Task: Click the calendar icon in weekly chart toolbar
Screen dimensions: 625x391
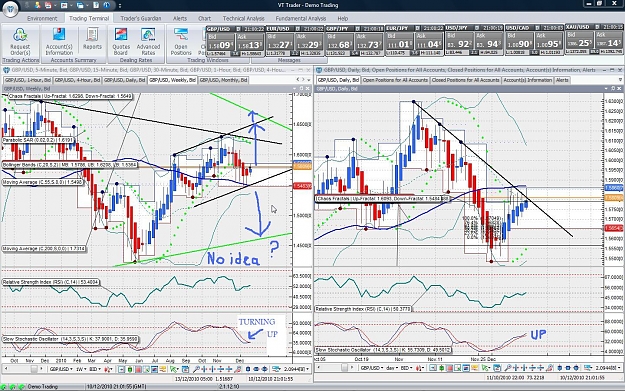Action: tap(185, 369)
